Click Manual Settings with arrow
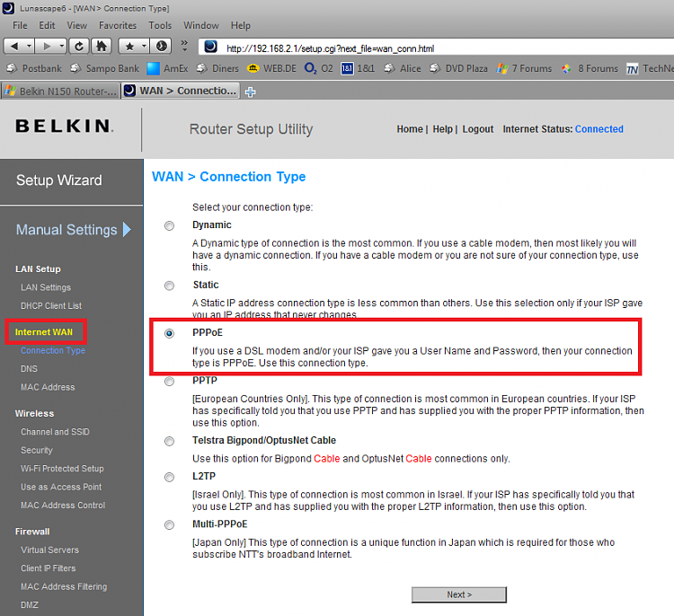This screenshot has width=674, height=616. coord(73,229)
